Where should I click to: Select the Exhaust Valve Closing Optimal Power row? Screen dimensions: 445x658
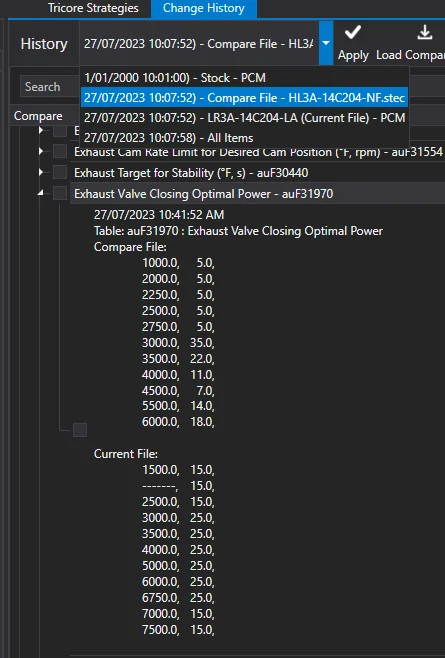pos(257,193)
